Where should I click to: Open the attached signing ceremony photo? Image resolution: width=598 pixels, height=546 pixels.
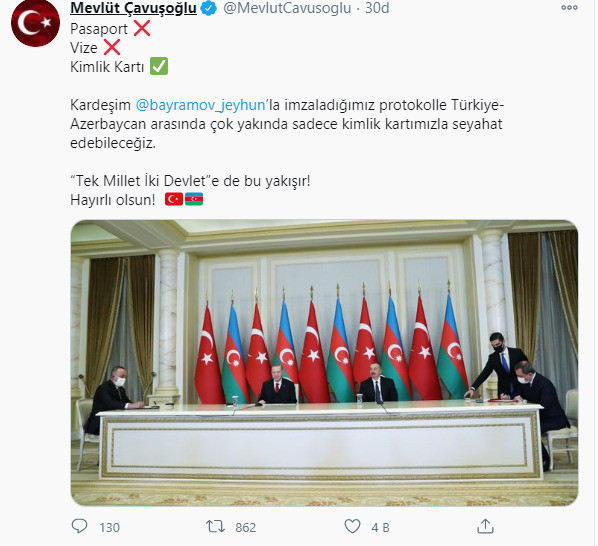[x=325, y=363]
